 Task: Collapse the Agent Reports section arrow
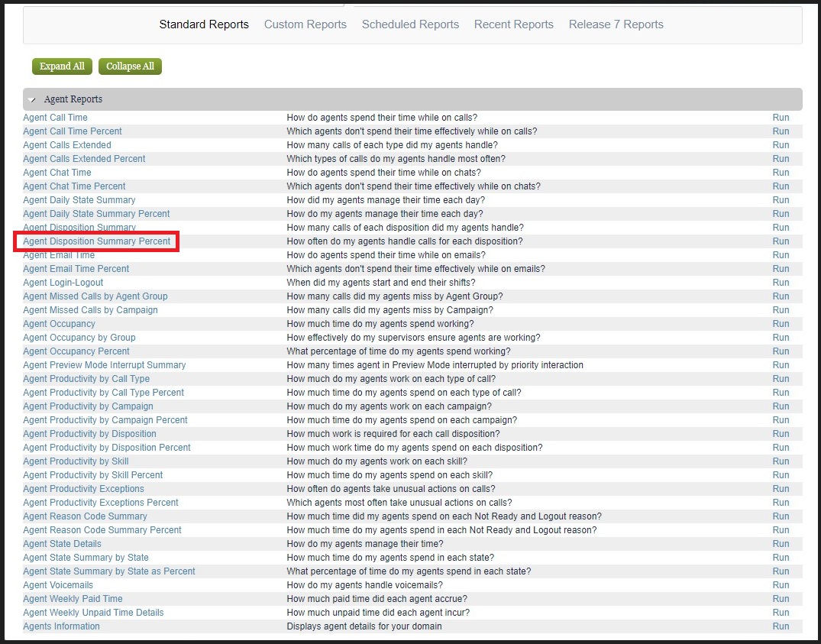pos(33,99)
